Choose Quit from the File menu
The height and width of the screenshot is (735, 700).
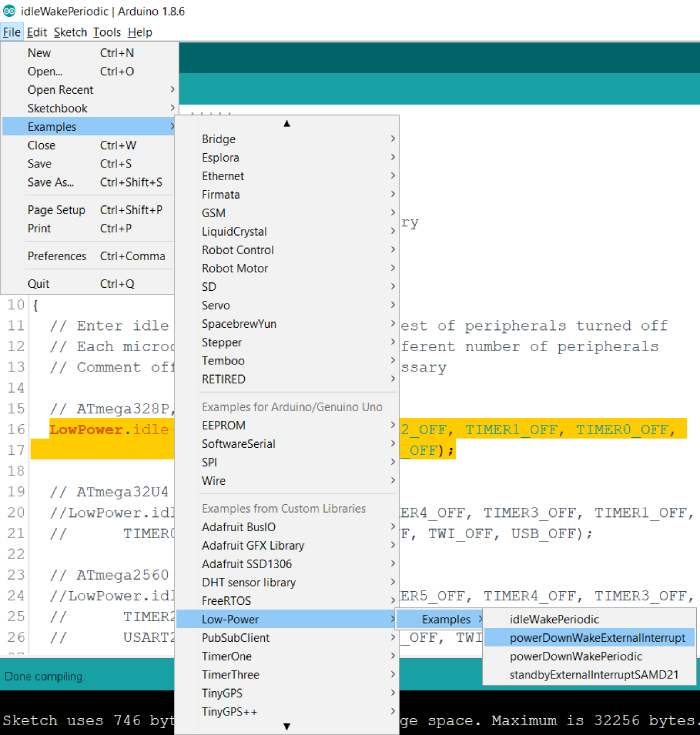[89, 284]
